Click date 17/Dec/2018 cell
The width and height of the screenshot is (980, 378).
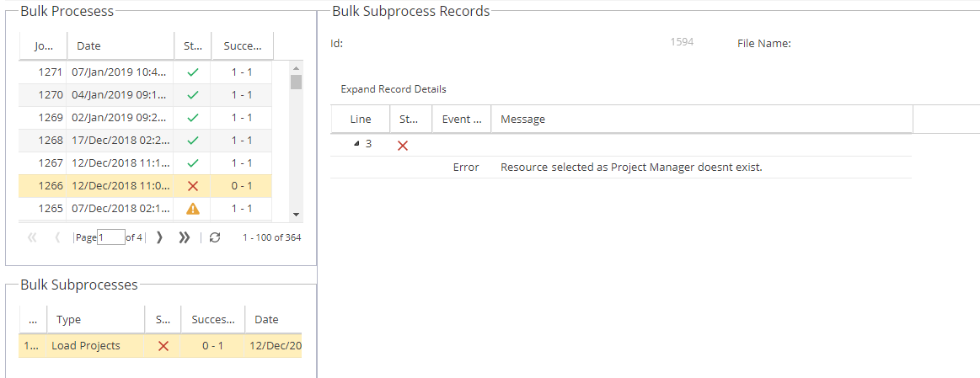pyautogui.click(x=120, y=140)
